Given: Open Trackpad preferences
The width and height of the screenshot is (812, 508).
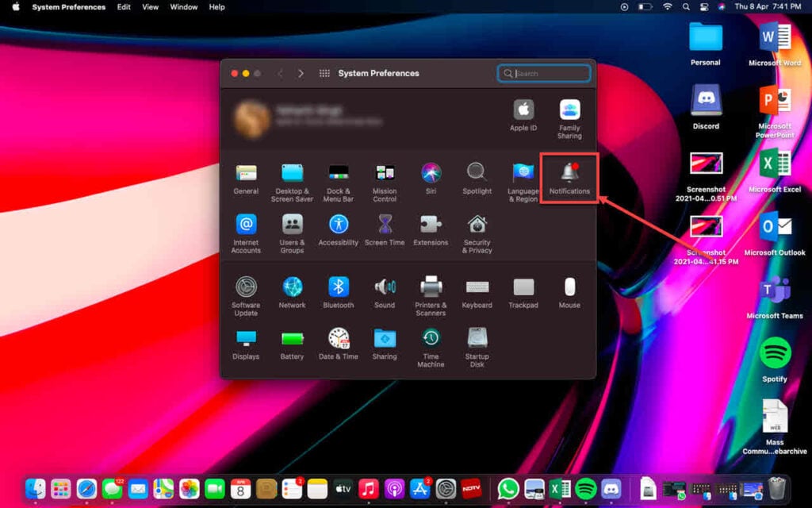Looking at the screenshot, I should [523, 293].
